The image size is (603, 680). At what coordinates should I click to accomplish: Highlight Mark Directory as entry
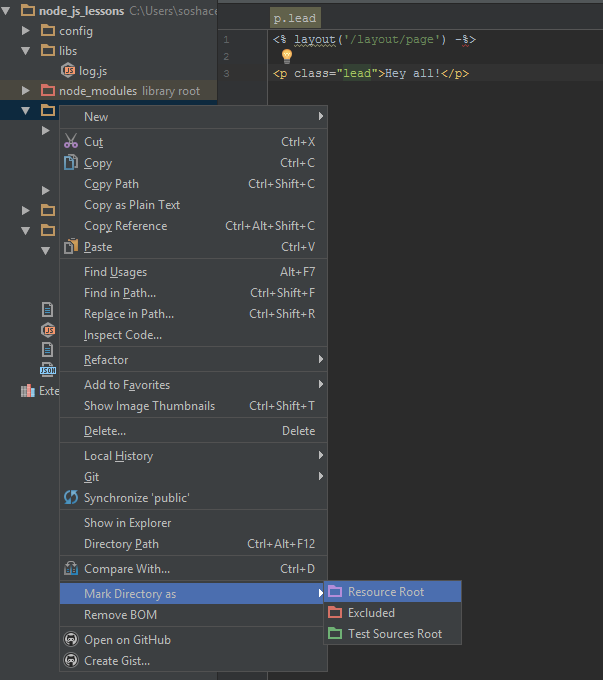pos(193,594)
